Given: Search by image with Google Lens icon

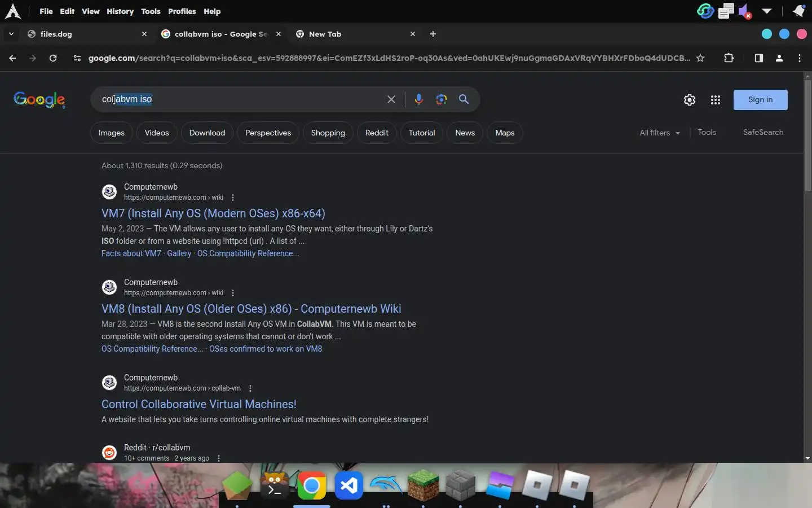Looking at the screenshot, I should pos(442,99).
